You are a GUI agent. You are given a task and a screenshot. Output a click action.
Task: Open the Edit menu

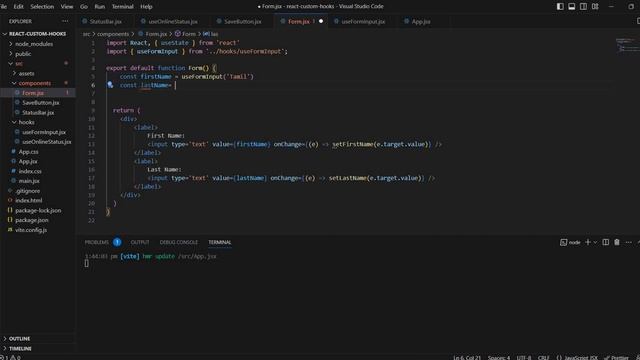pyautogui.click(x=18, y=7)
